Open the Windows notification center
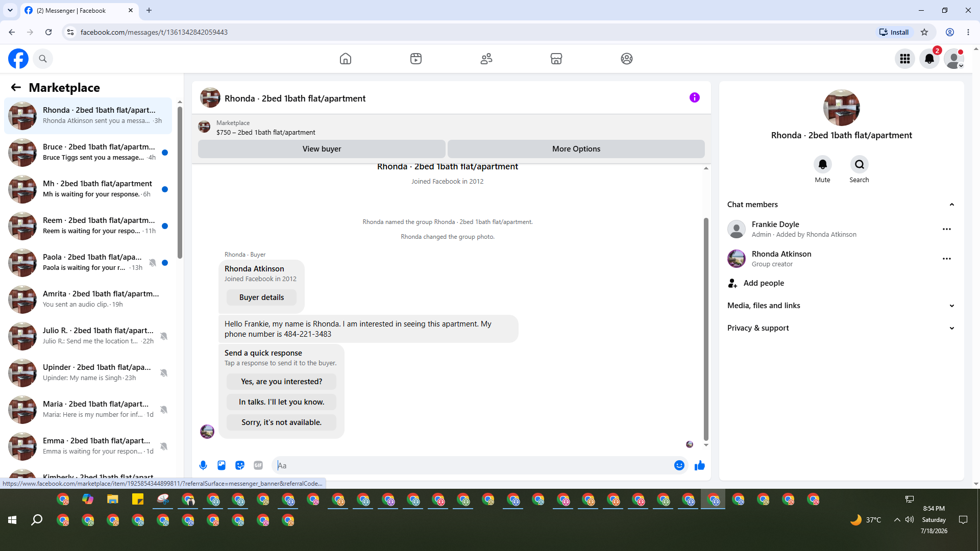Image resolution: width=980 pixels, height=551 pixels. [963, 520]
